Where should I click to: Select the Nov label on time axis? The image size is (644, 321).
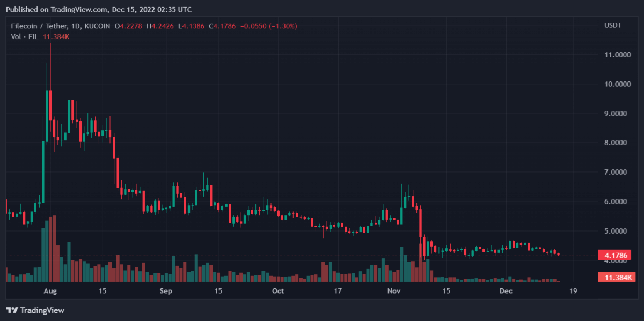[x=394, y=291]
